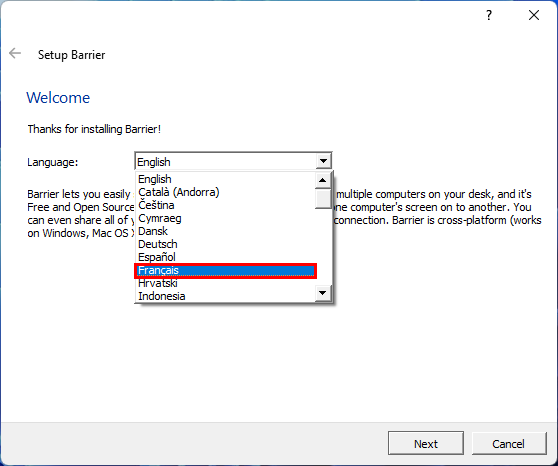
Task: Click the Next button
Action: tap(426, 444)
